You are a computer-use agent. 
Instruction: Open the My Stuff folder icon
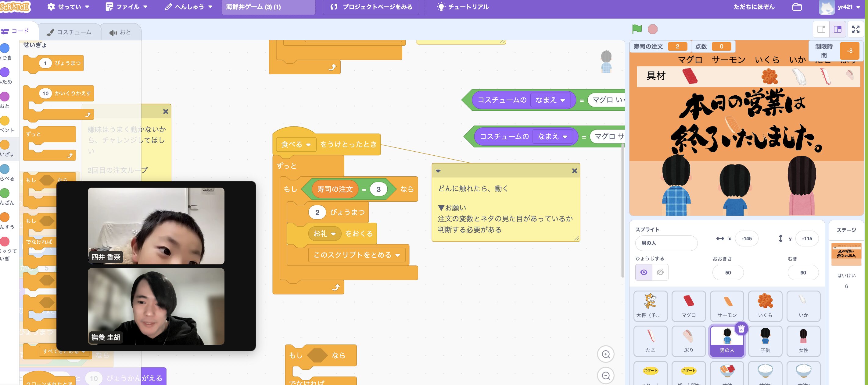click(797, 7)
